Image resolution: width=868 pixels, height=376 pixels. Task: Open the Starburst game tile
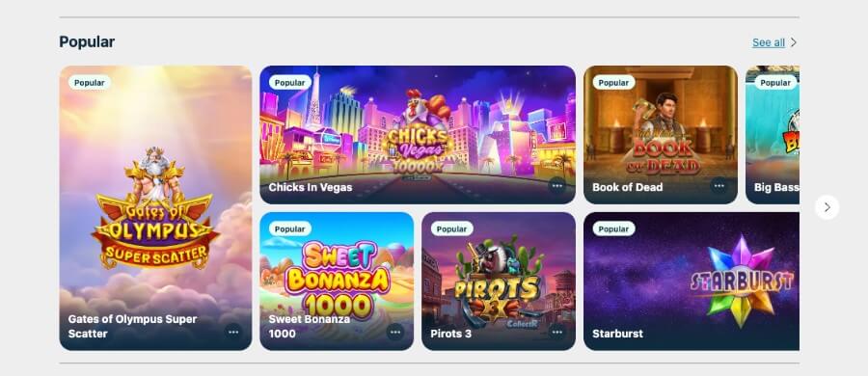tap(692, 282)
